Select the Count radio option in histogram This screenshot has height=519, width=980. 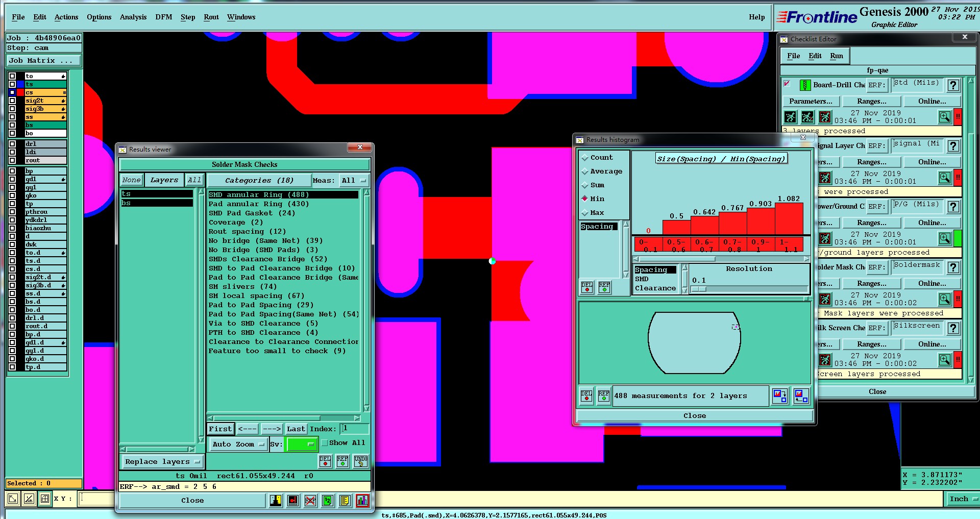click(585, 158)
